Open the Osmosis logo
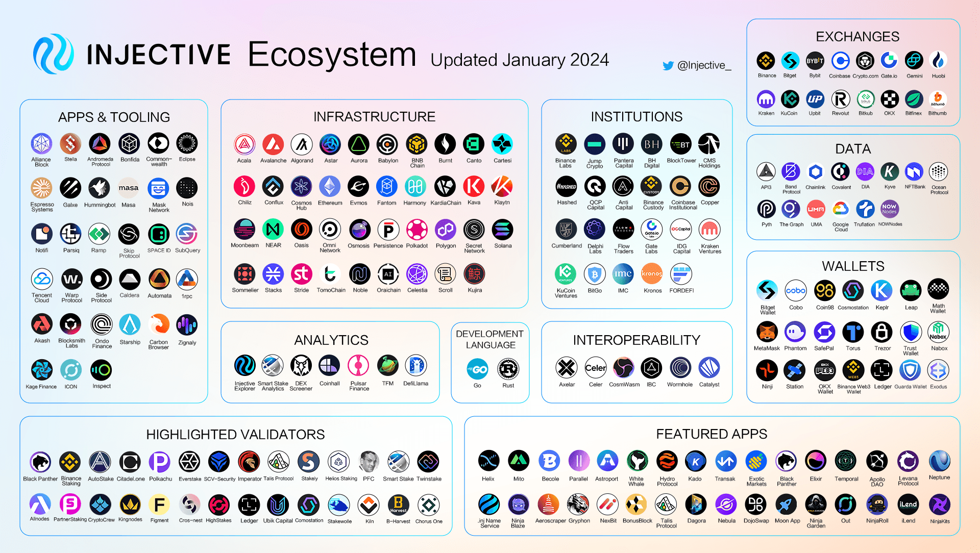Image resolution: width=980 pixels, height=553 pixels. [359, 230]
